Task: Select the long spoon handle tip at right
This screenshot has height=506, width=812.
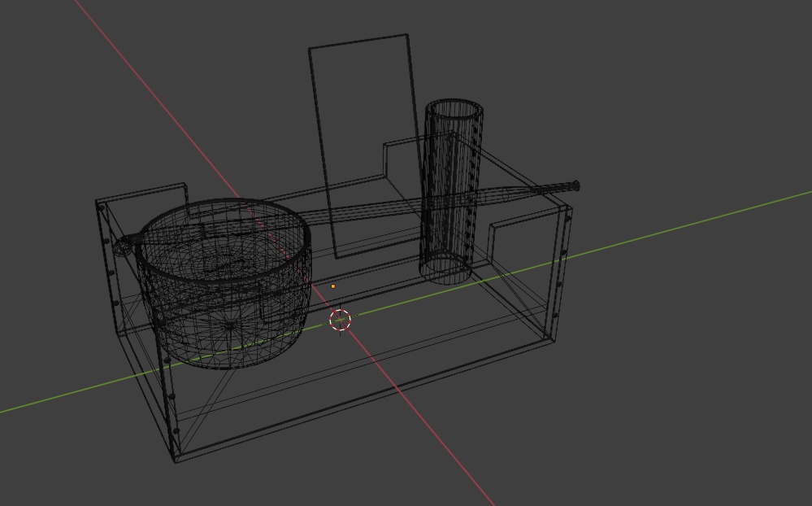Action: (x=575, y=185)
